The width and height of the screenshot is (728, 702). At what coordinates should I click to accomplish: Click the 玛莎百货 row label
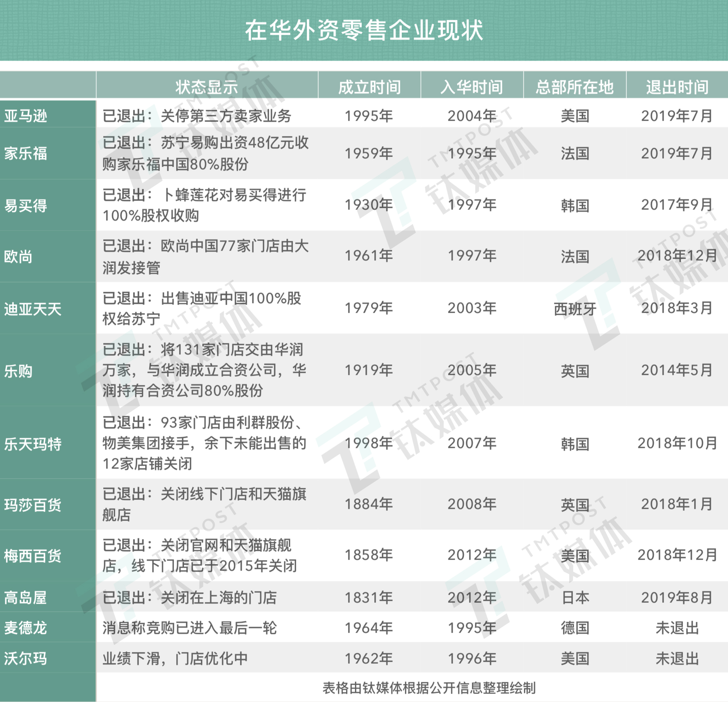(33, 505)
